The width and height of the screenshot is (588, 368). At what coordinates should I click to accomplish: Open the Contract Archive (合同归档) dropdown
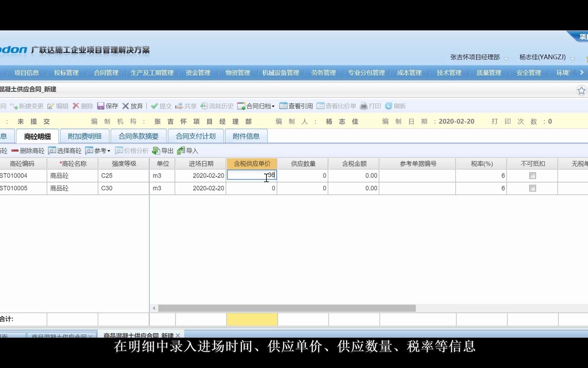pyautogui.click(x=256, y=106)
